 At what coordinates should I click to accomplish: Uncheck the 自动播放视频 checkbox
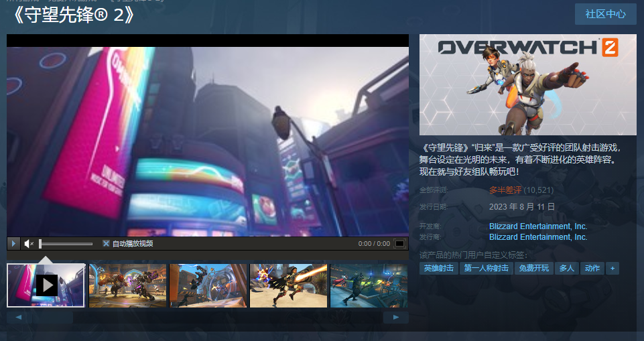[106, 243]
